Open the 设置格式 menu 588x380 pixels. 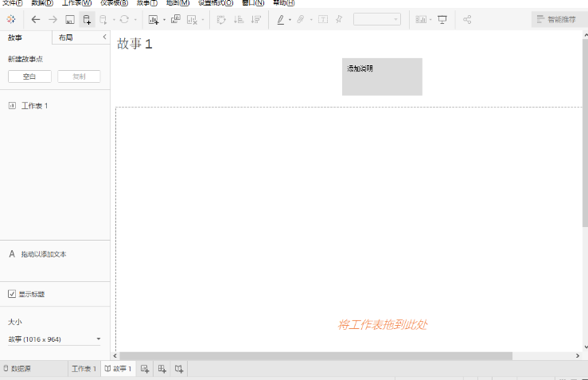(216, 3)
